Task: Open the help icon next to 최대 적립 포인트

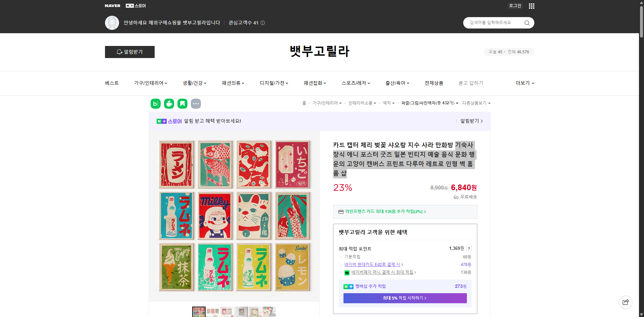Action: 469,249
